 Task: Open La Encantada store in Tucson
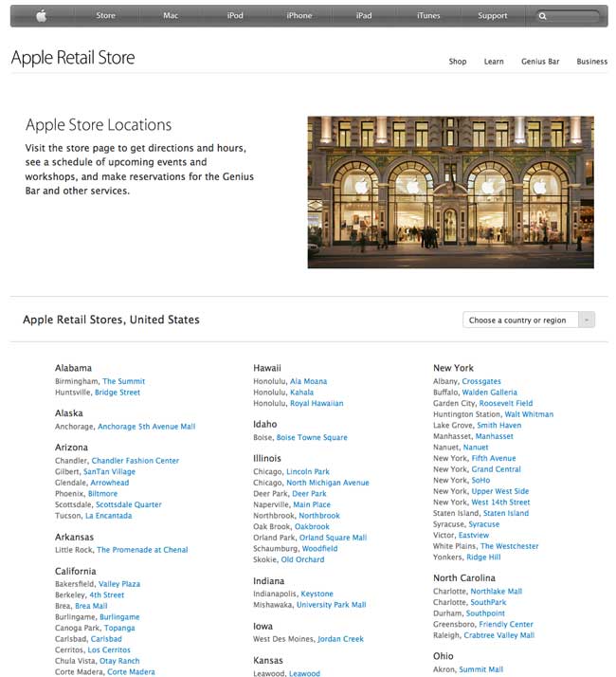108,516
